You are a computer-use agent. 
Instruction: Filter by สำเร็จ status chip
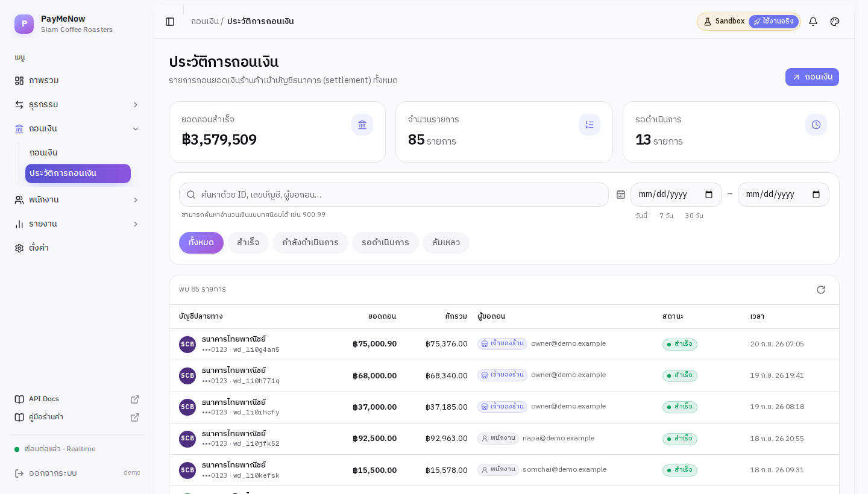(248, 243)
